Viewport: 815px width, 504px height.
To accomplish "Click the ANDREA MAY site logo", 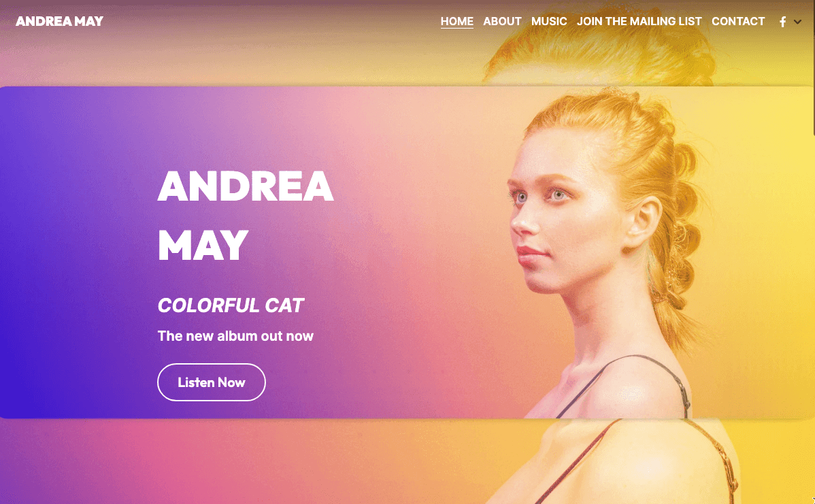I will click(59, 21).
